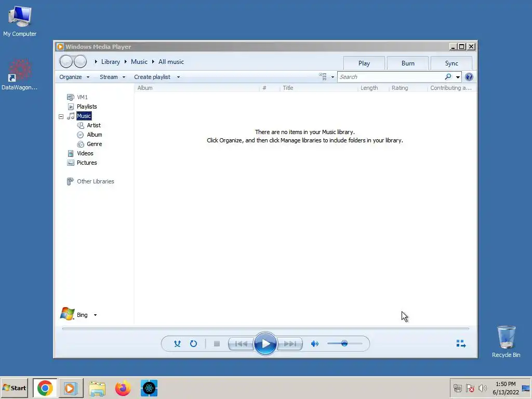Select Artist under Music
Image resolution: width=532 pixels, height=399 pixels.
click(x=94, y=125)
